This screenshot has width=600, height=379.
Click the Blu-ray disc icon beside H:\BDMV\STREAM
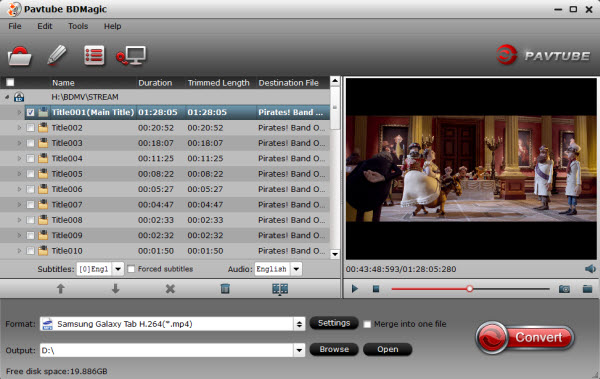[19, 97]
